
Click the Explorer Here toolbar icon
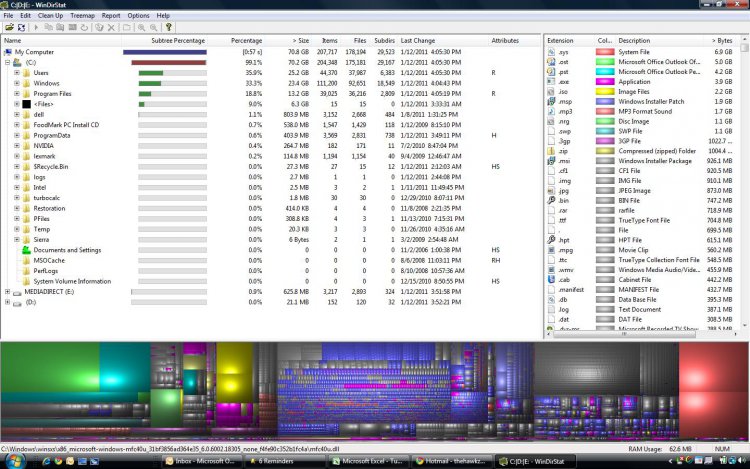click(x=60, y=28)
